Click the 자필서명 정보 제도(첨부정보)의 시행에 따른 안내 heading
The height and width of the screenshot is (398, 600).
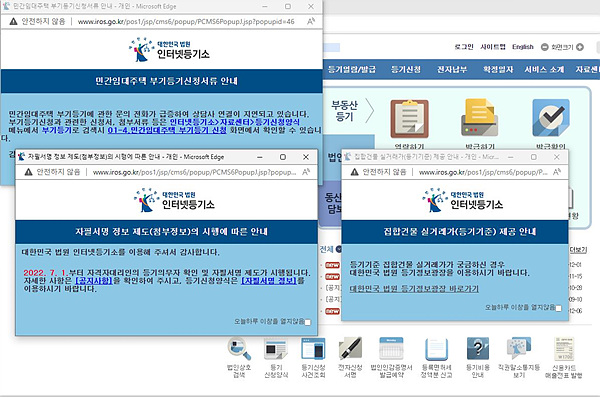click(x=171, y=232)
